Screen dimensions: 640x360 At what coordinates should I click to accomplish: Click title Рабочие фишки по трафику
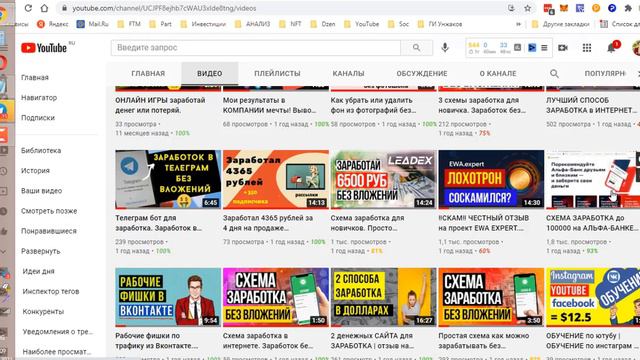156,341
